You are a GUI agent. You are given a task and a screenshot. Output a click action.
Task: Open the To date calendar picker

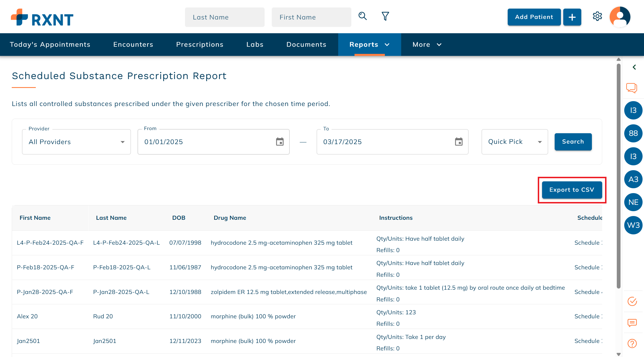pos(459,142)
